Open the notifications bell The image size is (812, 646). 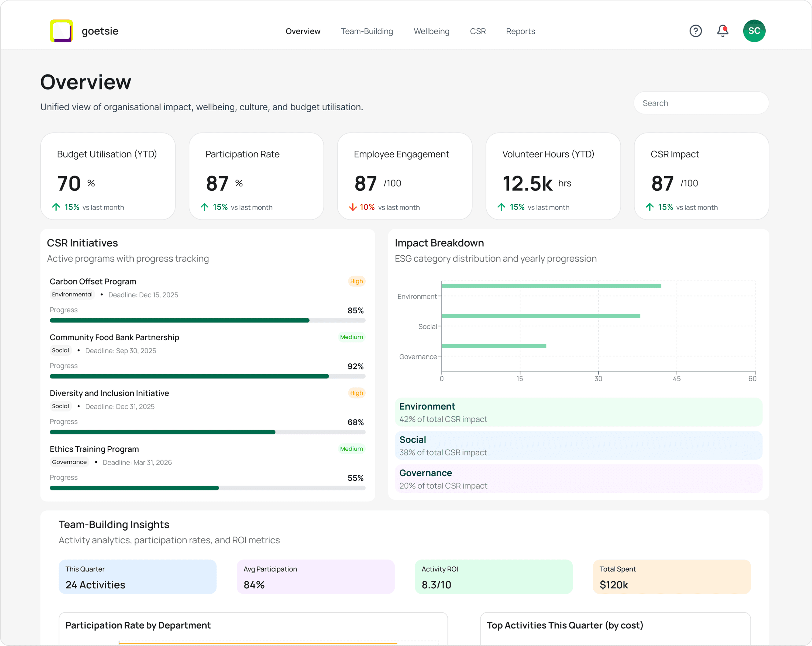click(x=723, y=31)
